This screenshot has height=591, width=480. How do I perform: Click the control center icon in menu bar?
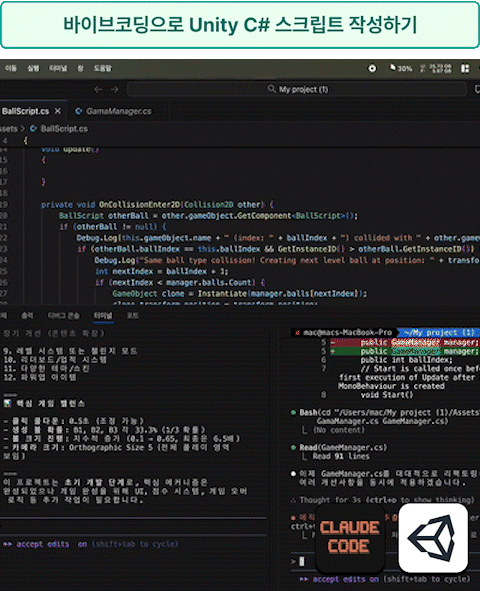[x=465, y=68]
